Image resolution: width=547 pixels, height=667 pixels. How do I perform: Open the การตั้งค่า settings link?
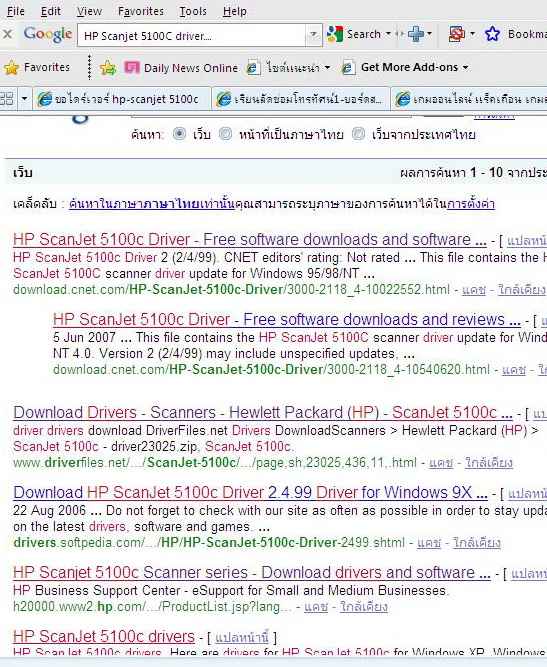point(471,204)
